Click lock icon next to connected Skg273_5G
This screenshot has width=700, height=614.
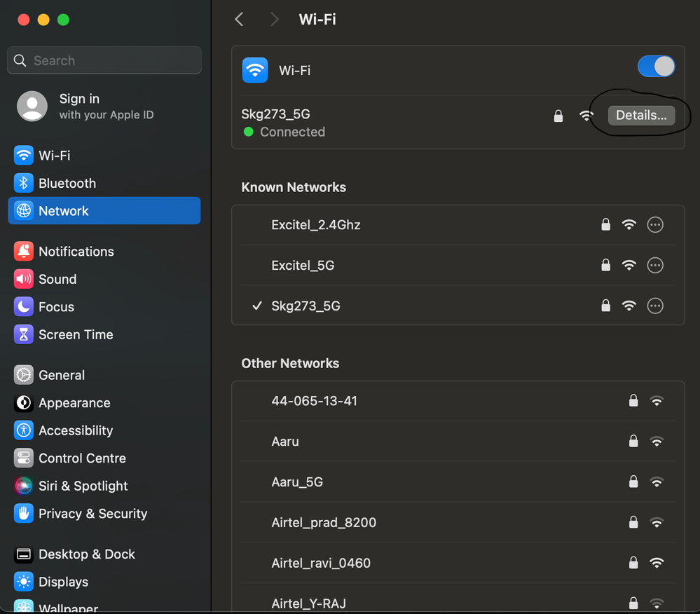[558, 116]
